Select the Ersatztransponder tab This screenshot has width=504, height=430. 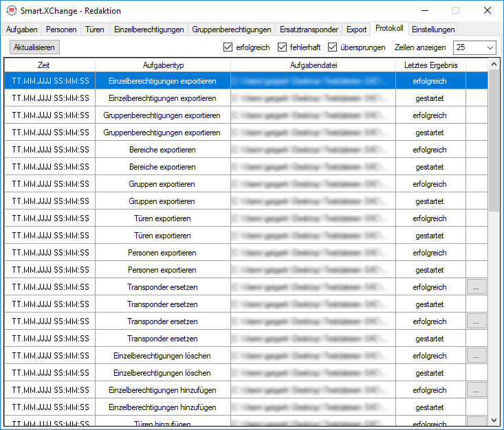click(x=309, y=30)
